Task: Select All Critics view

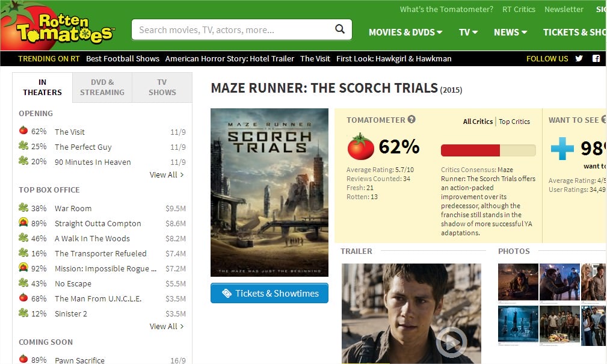Action: pos(478,122)
